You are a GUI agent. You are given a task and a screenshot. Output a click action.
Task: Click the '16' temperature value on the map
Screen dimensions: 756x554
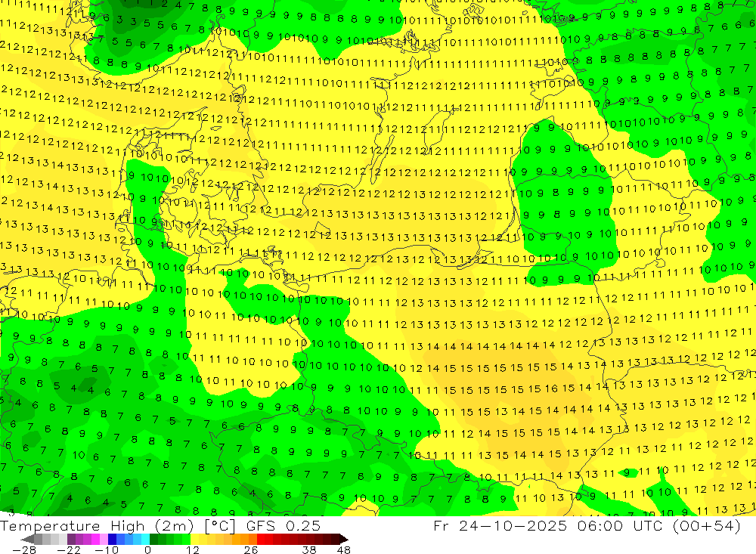click(552, 388)
